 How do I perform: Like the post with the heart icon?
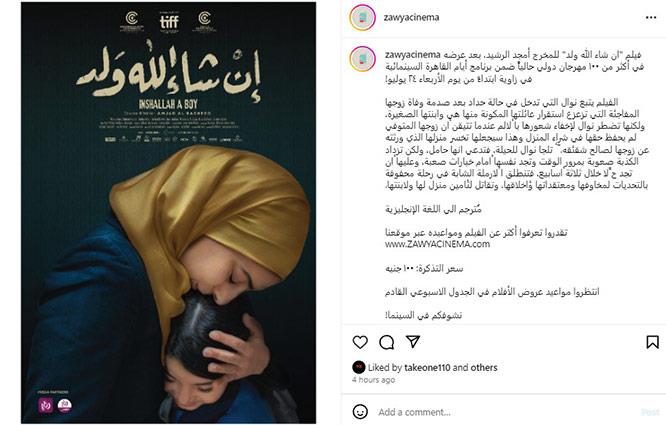coord(360,342)
